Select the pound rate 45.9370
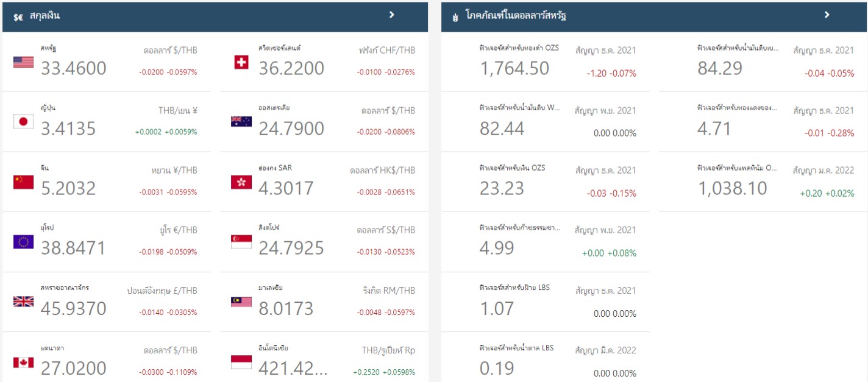 pos(74,308)
